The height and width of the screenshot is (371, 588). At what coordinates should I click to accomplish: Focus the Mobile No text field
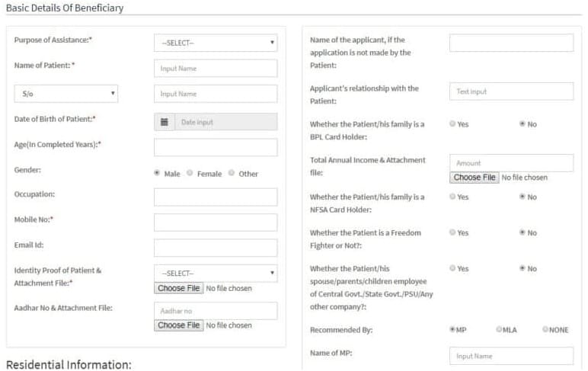(x=216, y=222)
